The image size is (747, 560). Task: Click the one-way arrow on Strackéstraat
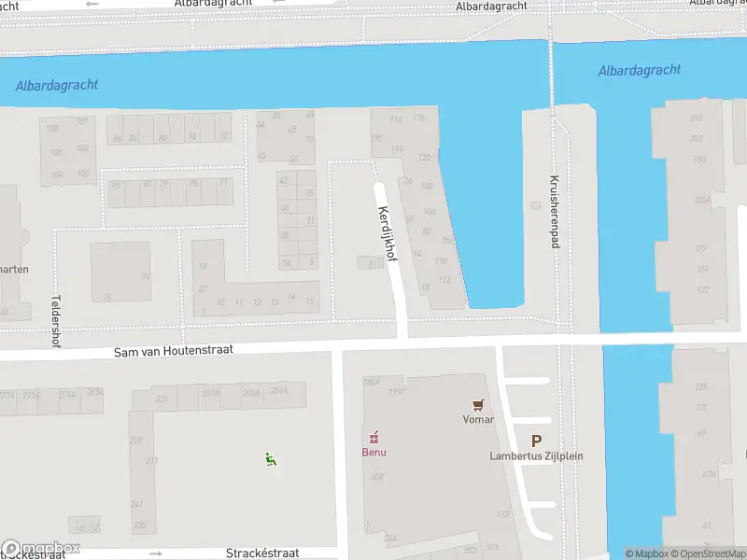click(156, 553)
